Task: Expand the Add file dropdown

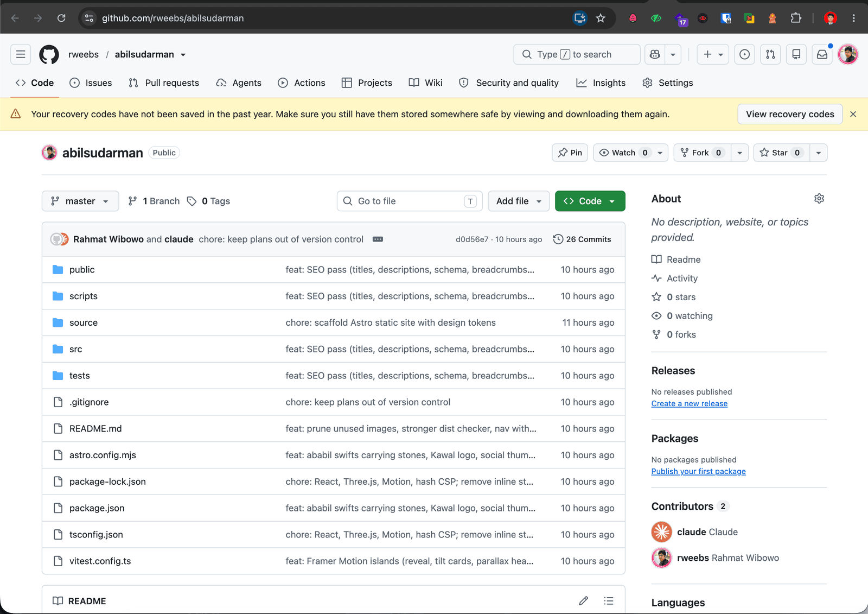Action: click(x=519, y=201)
